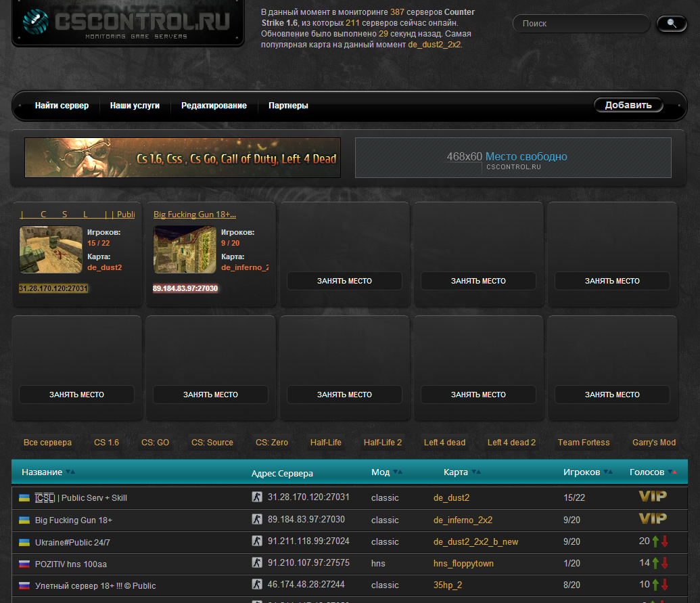
Task: Click the search magnifier button
Action: [671, 24]
